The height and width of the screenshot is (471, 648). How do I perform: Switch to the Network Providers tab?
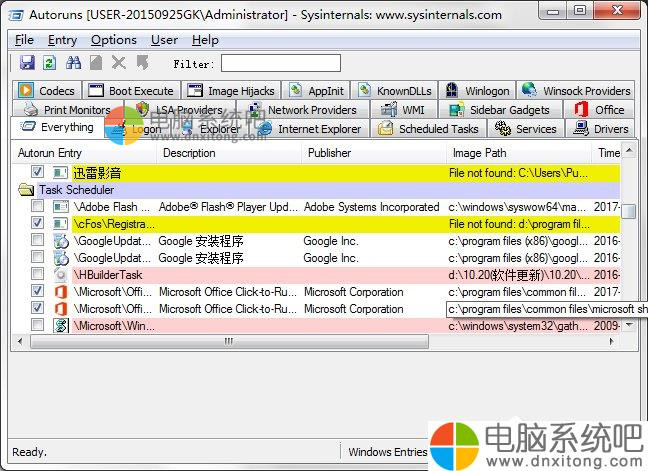304,109
